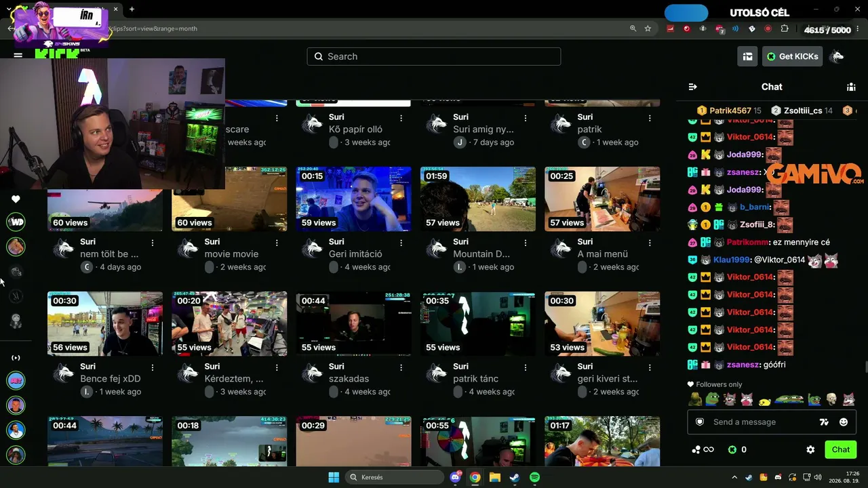This screenshot has width=868, height=488.
Task: Open options for 'Bence fej xDD' clip
Action: [153, 367]
